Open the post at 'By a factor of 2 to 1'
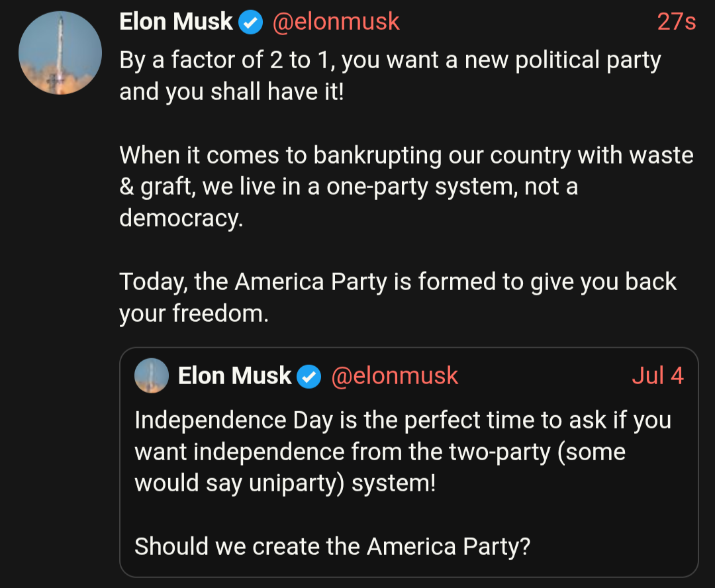 pyautogui.click(x=391, y=60)
